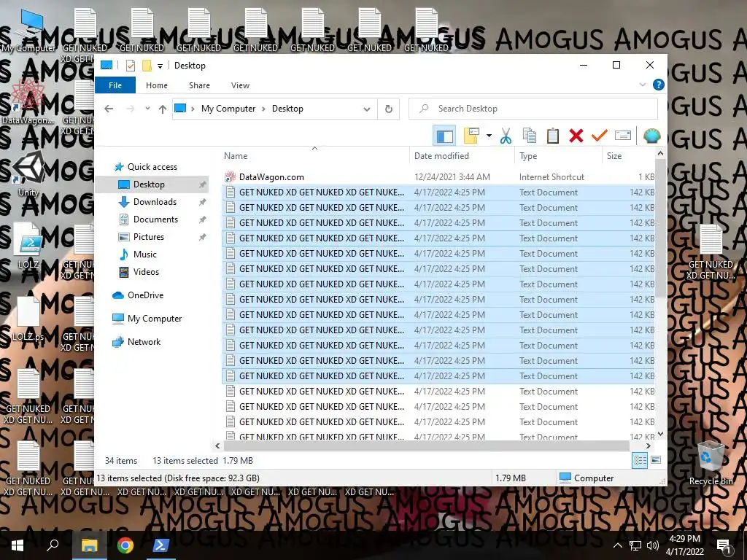This screenshot has height=560, width=747.
Task: Go up one folder level with Up arrow
Action: (163, 109)
